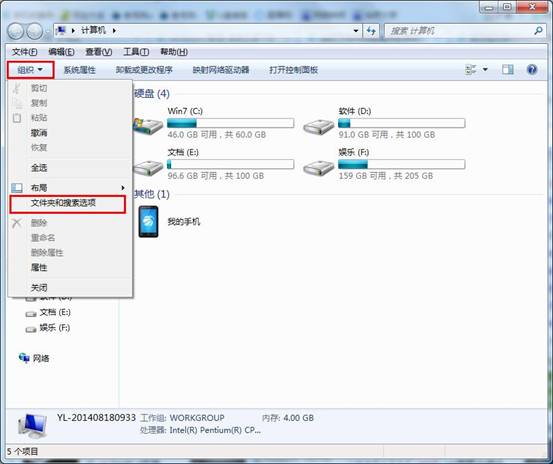Click the 文档 (E:) usage bar
Viewport: 553px width, 464px height.
click(x=230, y=164)
